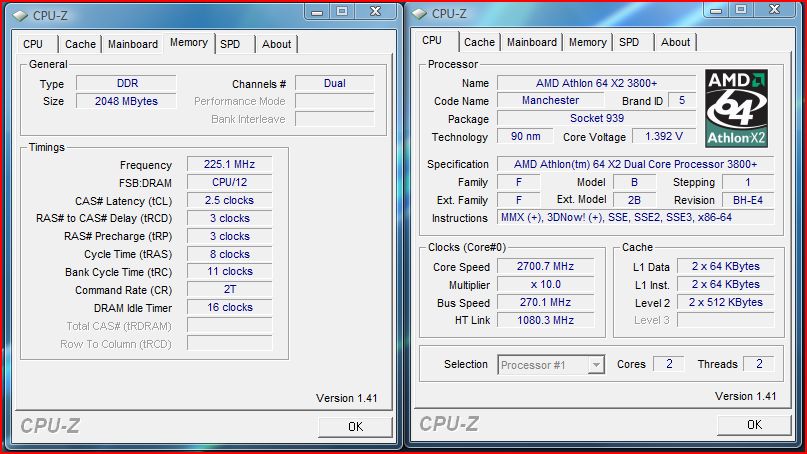
Task: Click the Channels # field showing Dual
Action: [x=335, y=83]
